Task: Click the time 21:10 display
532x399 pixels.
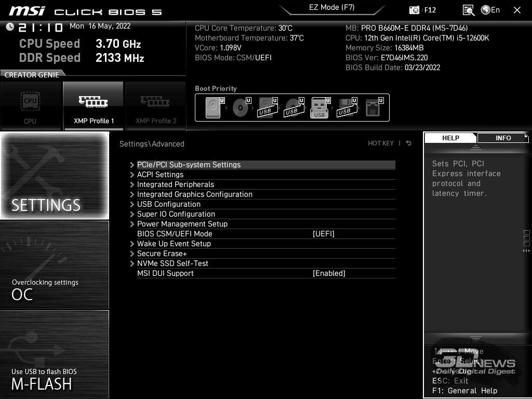Action: (41, 27)
